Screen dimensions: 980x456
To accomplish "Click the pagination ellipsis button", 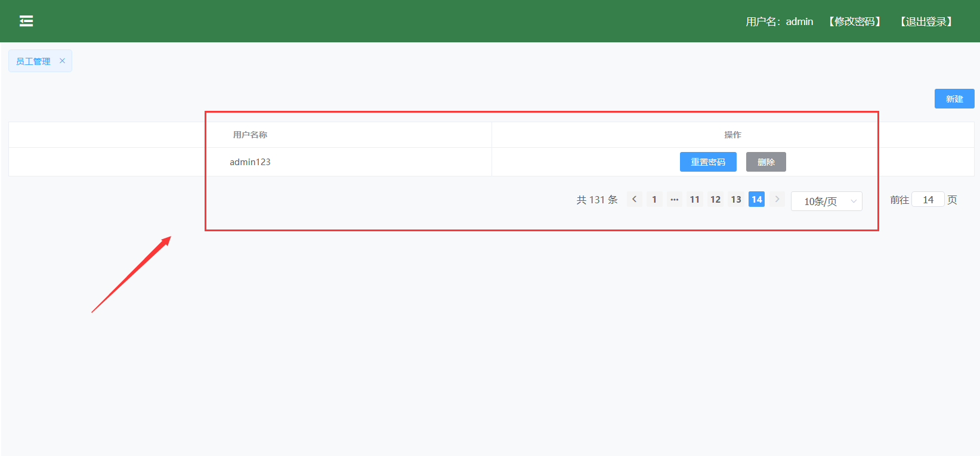I will (674, 200).
